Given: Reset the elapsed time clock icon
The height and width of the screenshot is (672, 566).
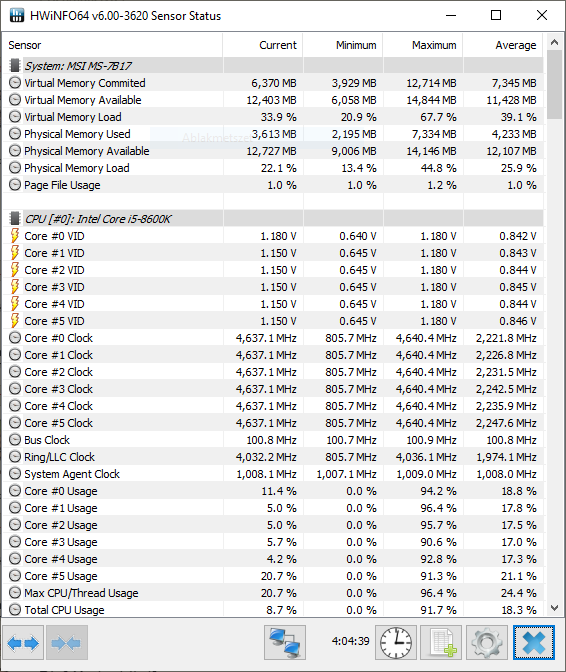Looking at the screenshot, I should (396, 642).
